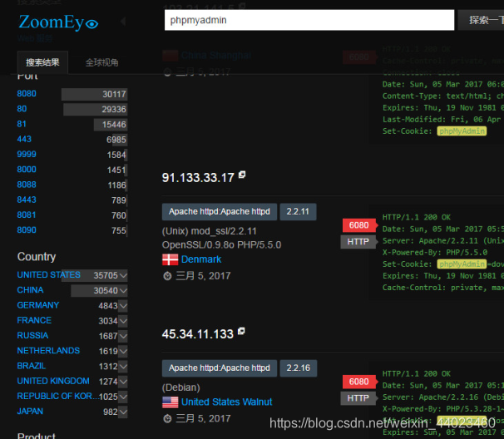The height and width of the screenshot is (439, 504).
Task: Click the search button beside the query box
Action: (x=481, y=20)
